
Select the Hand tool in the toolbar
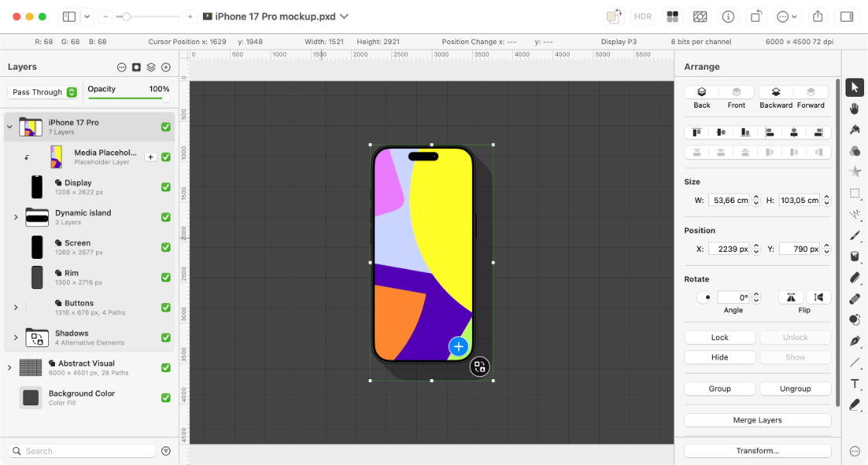(855, 108)
